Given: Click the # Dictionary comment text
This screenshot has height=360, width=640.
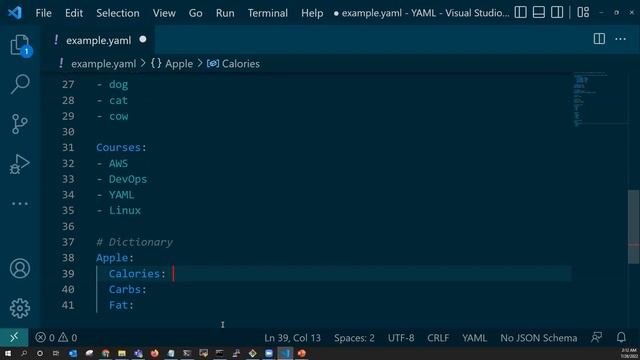Looking at the screenshot, I should (135, 242).
